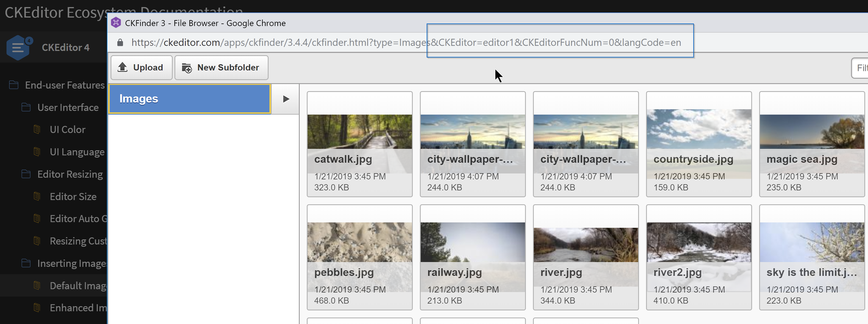The image size is (868, 324).
Task: Click the document icon beside Enhanced Image
Action: [37, 308]
